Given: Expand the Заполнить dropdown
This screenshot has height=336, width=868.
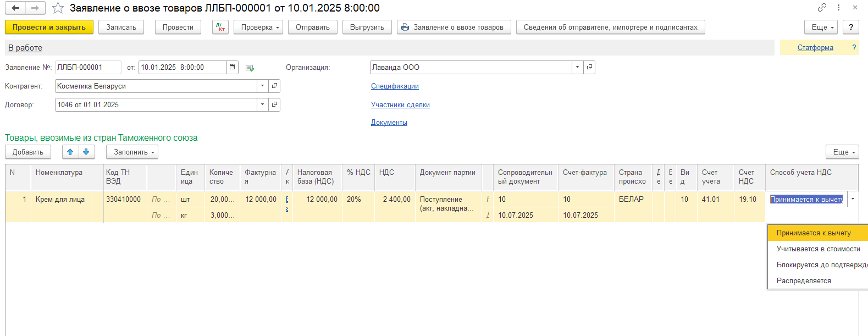Looking at the screenshot, I should (132, 152).
